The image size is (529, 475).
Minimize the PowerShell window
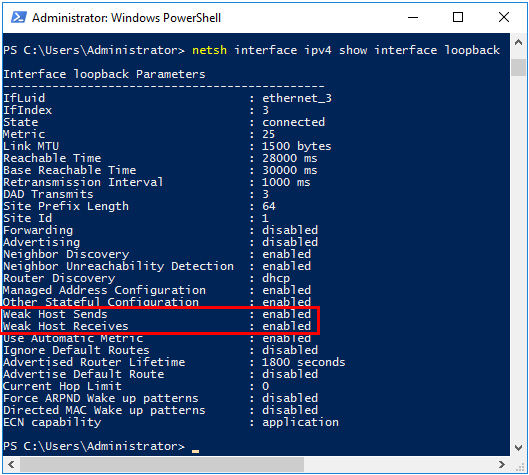pos(413,17)
